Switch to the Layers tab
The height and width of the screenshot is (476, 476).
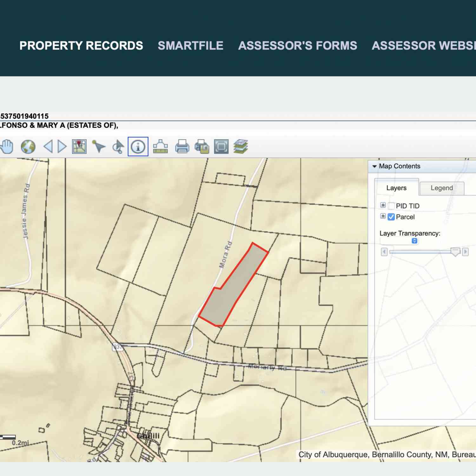pos(396,188)
